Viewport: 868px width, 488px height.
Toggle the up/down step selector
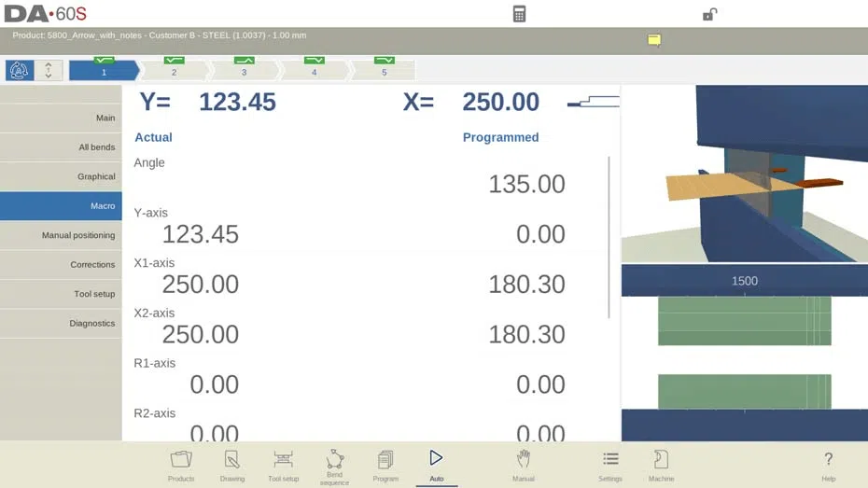point(49,70)
